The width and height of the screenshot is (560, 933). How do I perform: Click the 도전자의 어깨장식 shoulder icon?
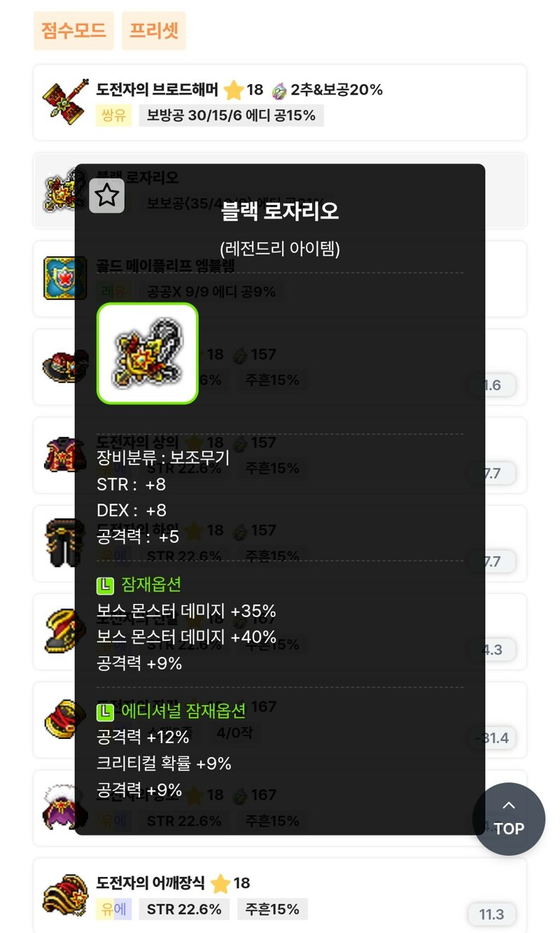[66, 896]
